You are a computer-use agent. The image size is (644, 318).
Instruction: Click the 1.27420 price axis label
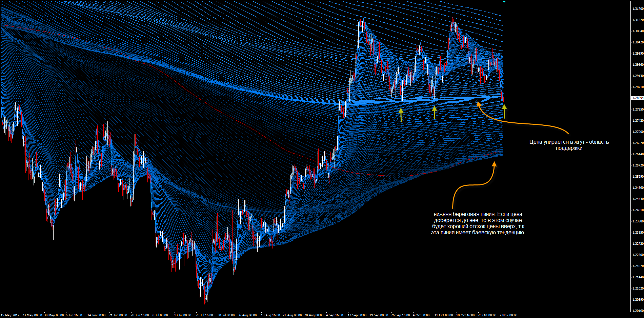tap(638, 121)
